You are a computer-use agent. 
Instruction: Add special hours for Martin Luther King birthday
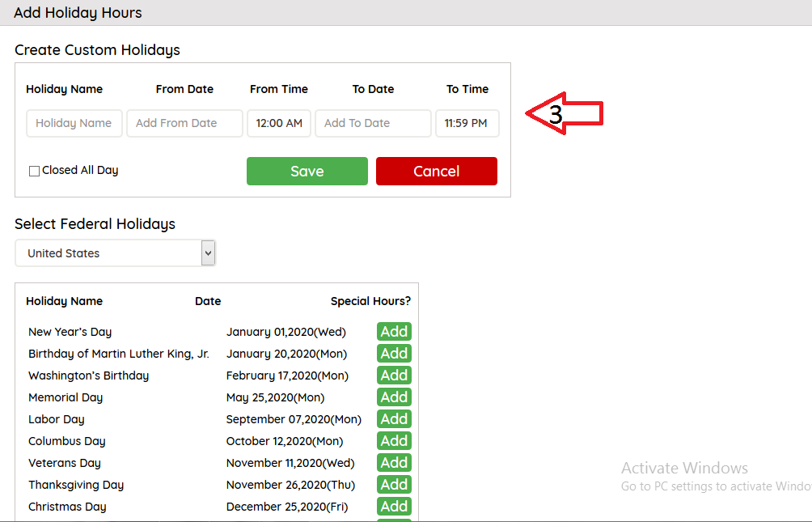point(394,354)
